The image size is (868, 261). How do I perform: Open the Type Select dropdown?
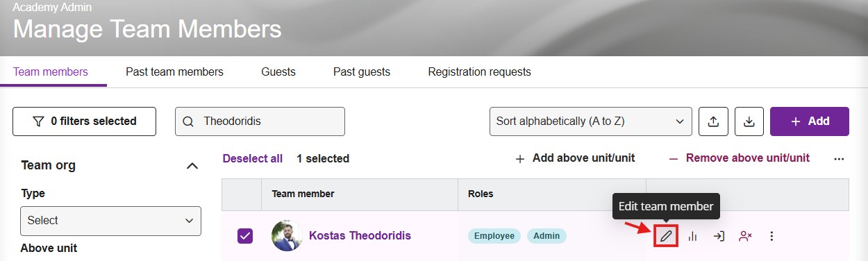click(110, 221)
